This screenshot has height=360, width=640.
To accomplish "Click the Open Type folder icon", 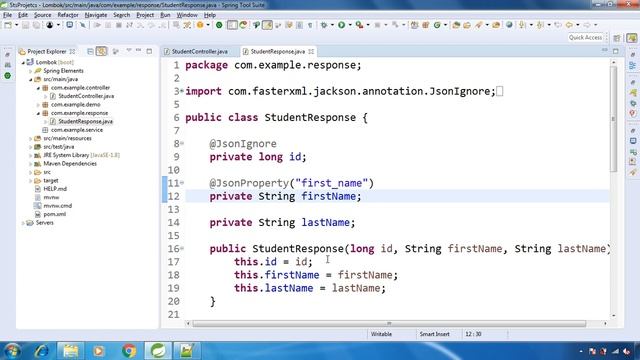I will coord(456,25).
